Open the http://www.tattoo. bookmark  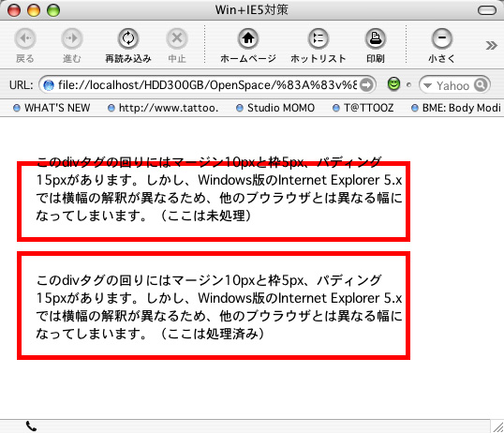point(163,108)
